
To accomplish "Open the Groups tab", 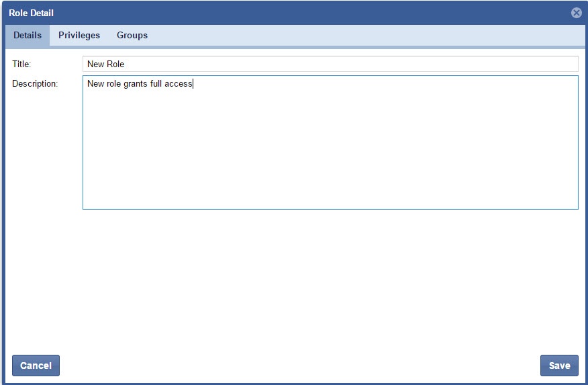I will click(x=132, y=36).
